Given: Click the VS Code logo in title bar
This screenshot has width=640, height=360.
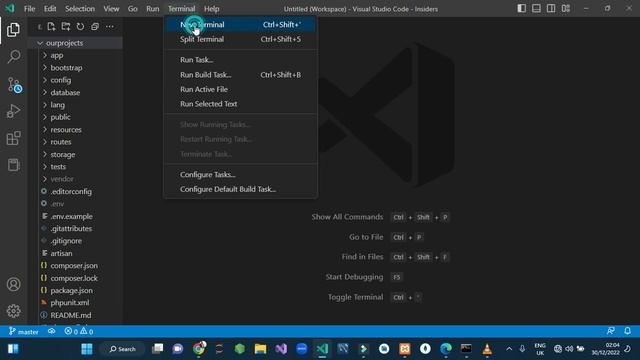Looking at the screenshot, I should [10, 9].
